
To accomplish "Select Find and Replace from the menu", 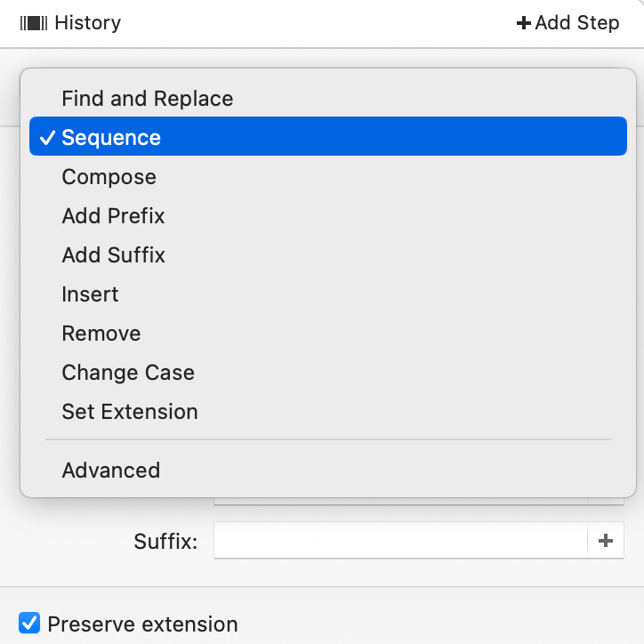I will pyautogui.click(x=148, y=99).
